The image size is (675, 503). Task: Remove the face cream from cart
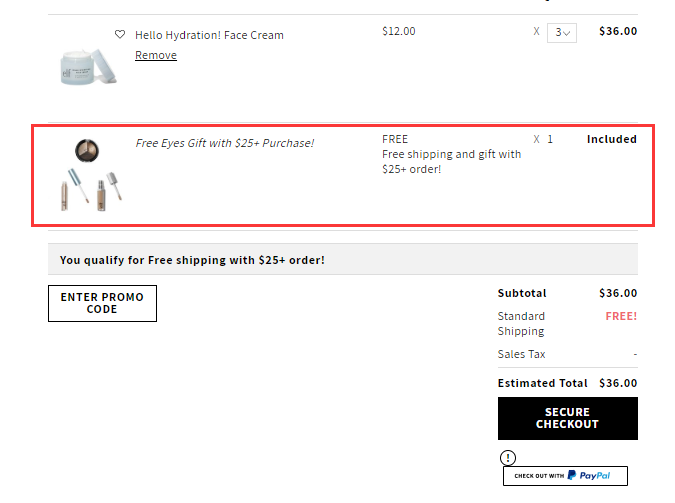(156, 55)
